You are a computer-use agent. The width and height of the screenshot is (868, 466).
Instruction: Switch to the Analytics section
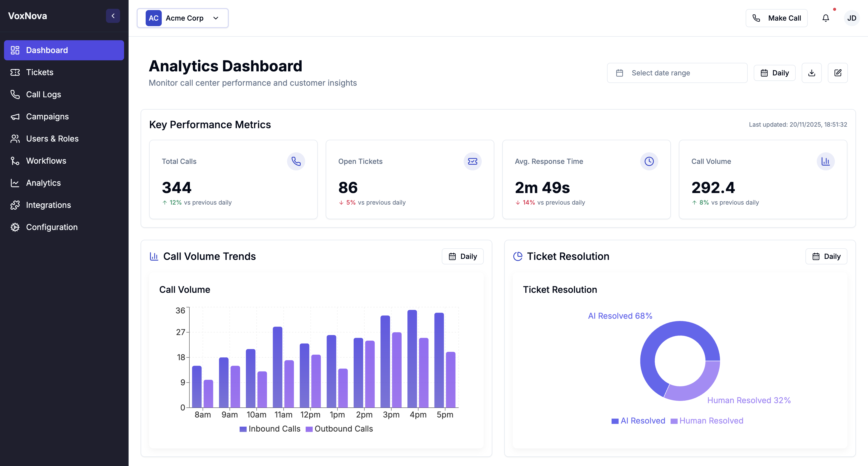(x=43, y=183)
